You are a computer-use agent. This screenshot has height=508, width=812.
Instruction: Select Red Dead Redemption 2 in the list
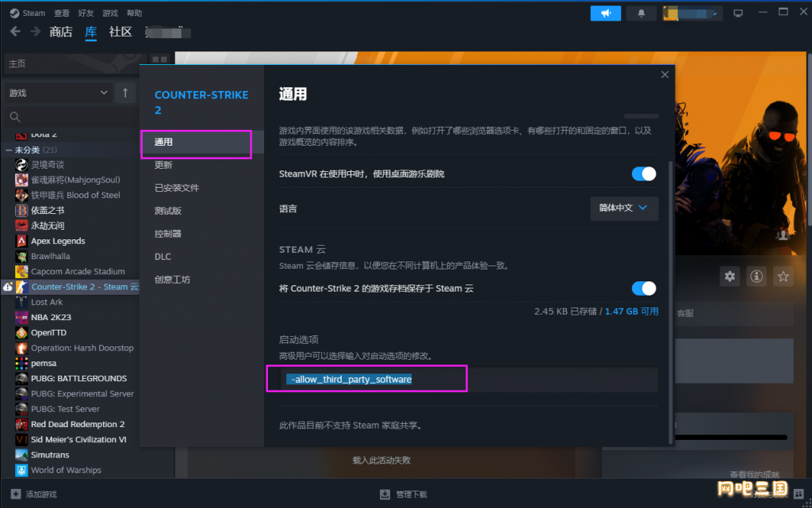click(78, 424)
